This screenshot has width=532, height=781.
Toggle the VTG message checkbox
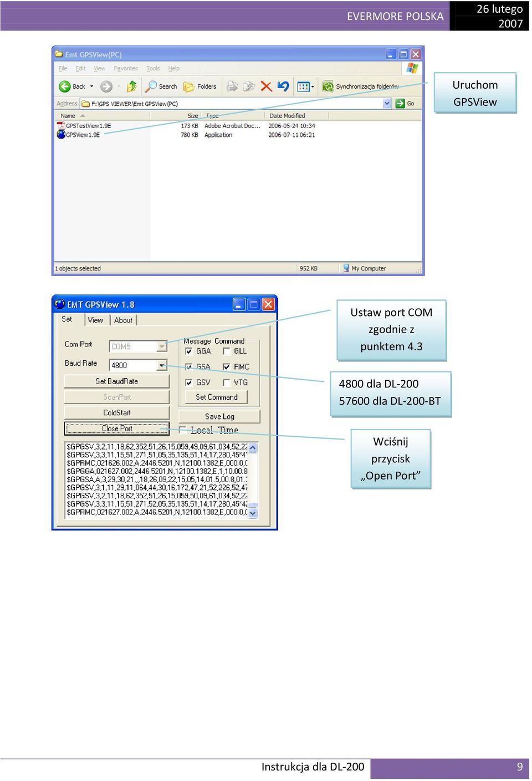click(x=226, y=382)
